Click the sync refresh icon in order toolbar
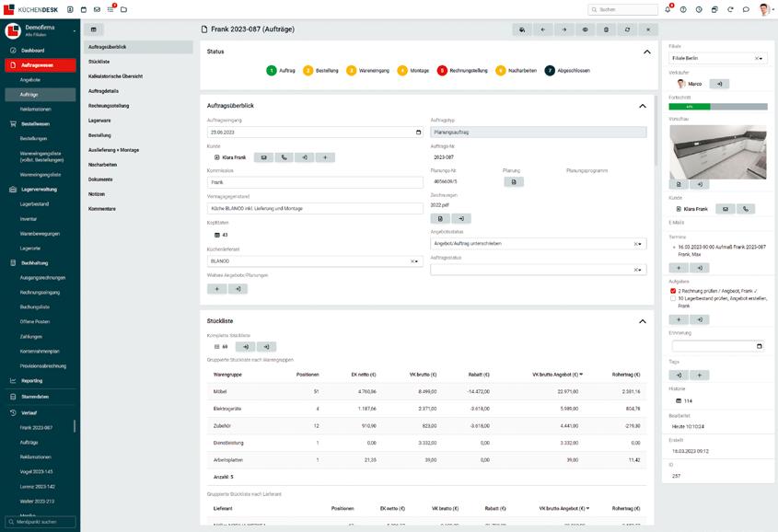 [x=627, y=29]
